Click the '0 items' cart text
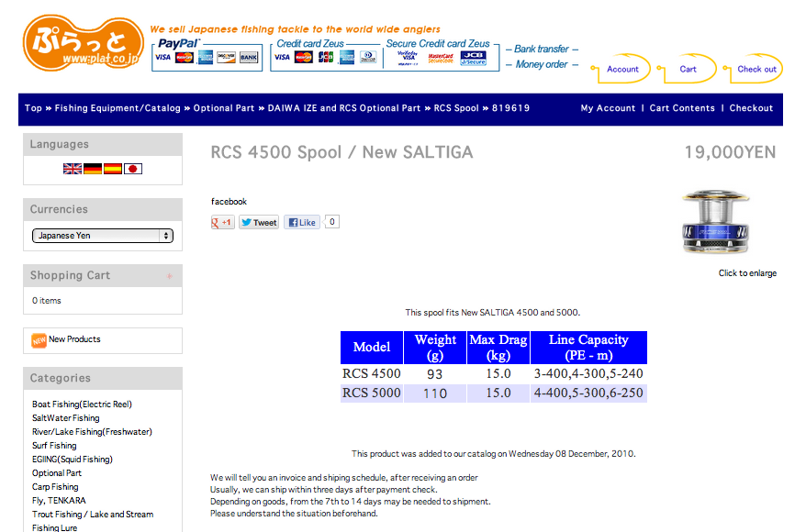 tap(46, 301)
